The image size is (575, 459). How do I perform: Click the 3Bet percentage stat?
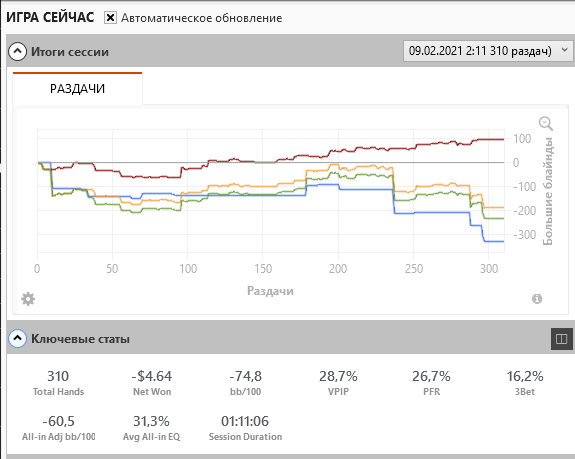(x=525, y=383)
